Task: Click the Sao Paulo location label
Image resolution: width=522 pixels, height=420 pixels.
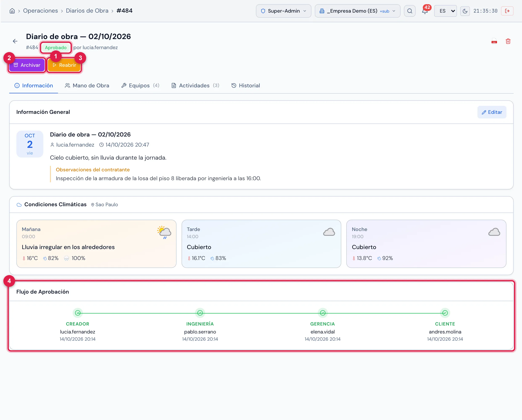Action: 104,205
